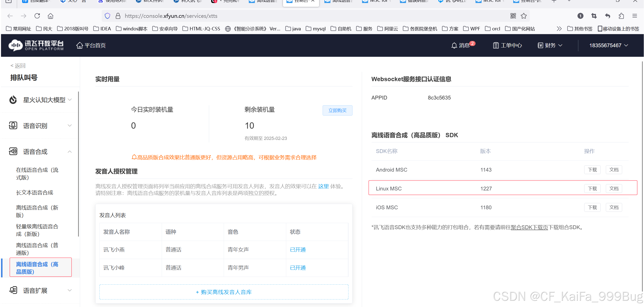Select 离线语音合成（普通版）menu item
Viewport: 644px width, 307px height.
pyautogui.click(x=38, y=249)
